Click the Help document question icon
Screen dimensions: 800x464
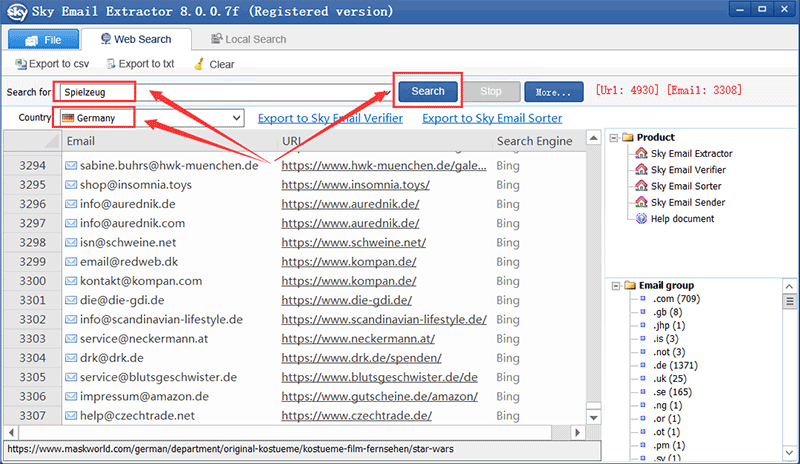641,218
